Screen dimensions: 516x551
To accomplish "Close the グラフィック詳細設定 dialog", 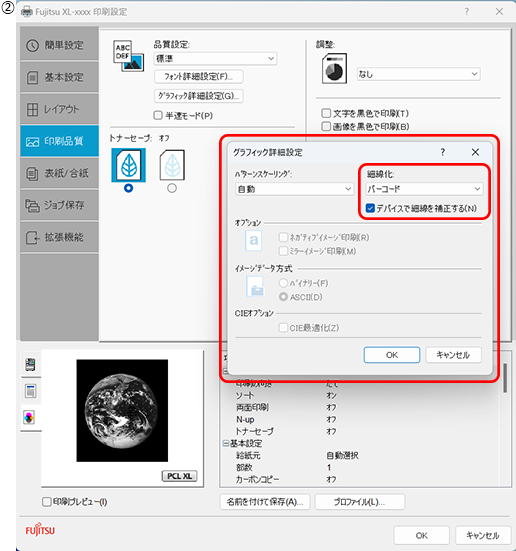I will click(x=475, y=152).
